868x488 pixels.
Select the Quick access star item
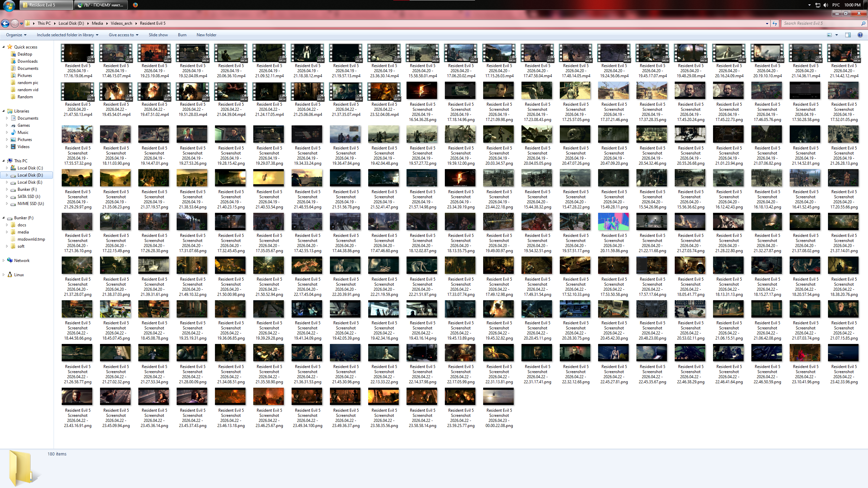click(x=22, y=47)
